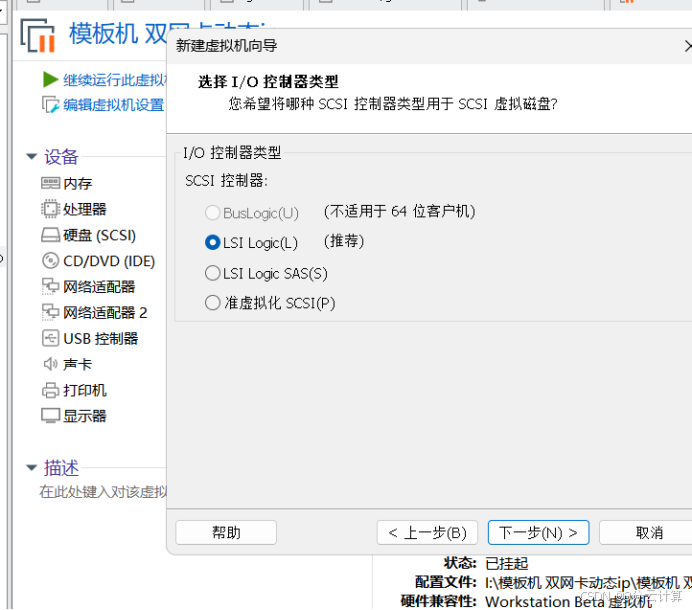Viewport: 692px width, 610px height.
Task: Choose the 准虚拟化 SCSI(P) radio button
Action: coord(212,303)
